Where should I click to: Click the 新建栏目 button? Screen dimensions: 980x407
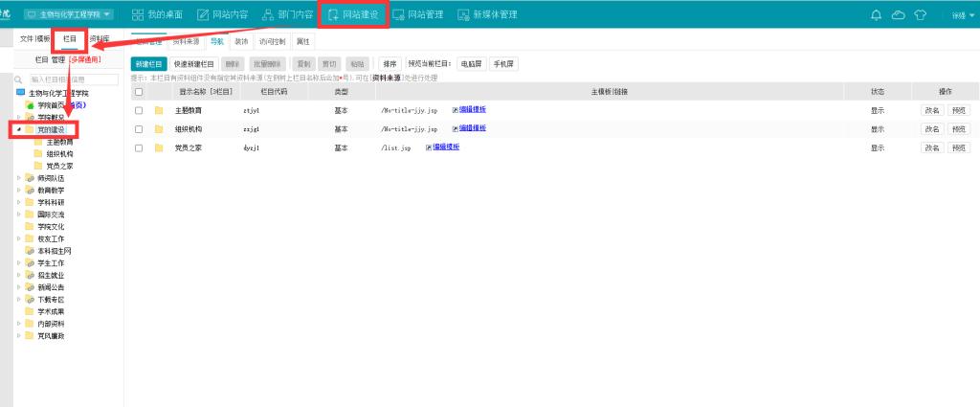coord(149,64)
